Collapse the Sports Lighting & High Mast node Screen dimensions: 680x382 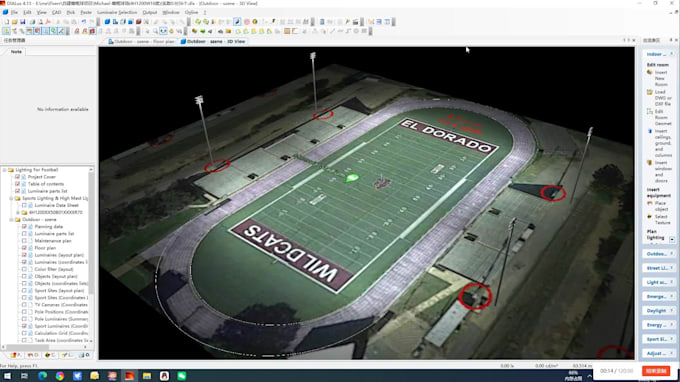(x=11, y=198)
